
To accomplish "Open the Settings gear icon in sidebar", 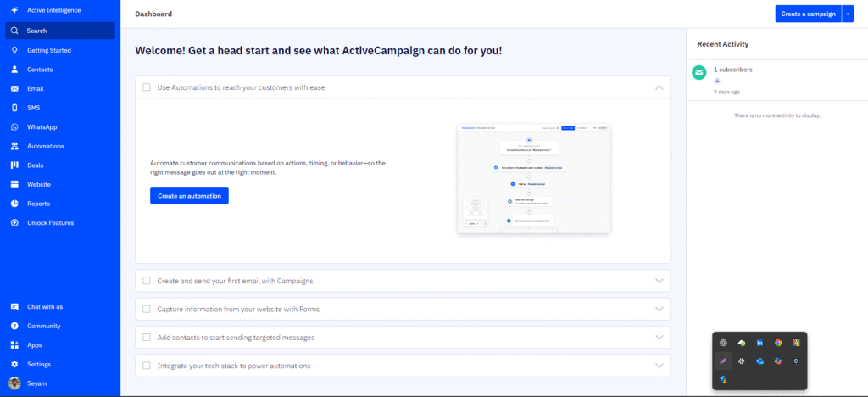I will (x=15, y=364).
